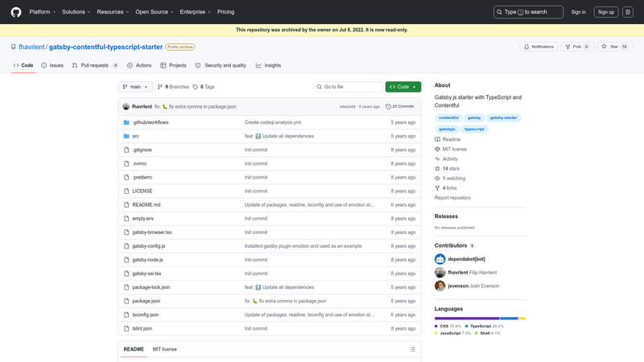Click the src folder icon
Viewport: 644px width, 362px height.
pyautogui.click(x=126, y=136)
